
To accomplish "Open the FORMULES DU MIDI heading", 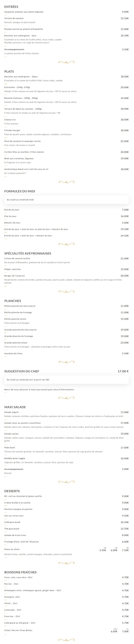I will [20, 191].
